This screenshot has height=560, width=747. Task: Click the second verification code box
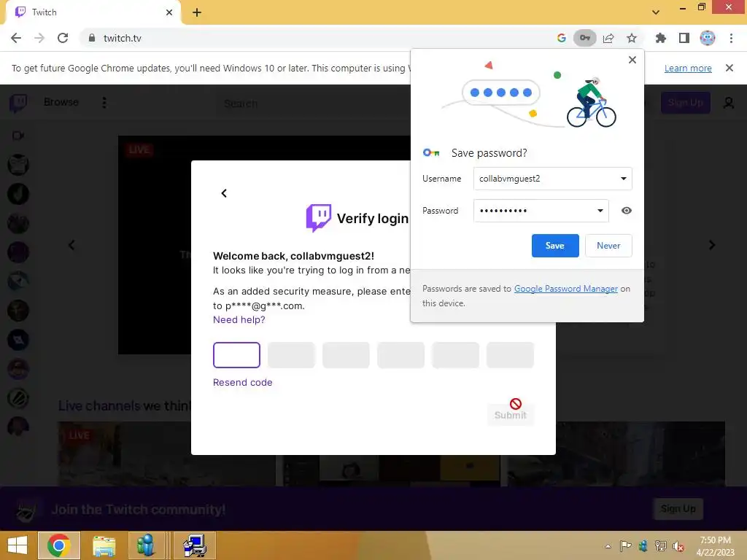tap(291, 355)
